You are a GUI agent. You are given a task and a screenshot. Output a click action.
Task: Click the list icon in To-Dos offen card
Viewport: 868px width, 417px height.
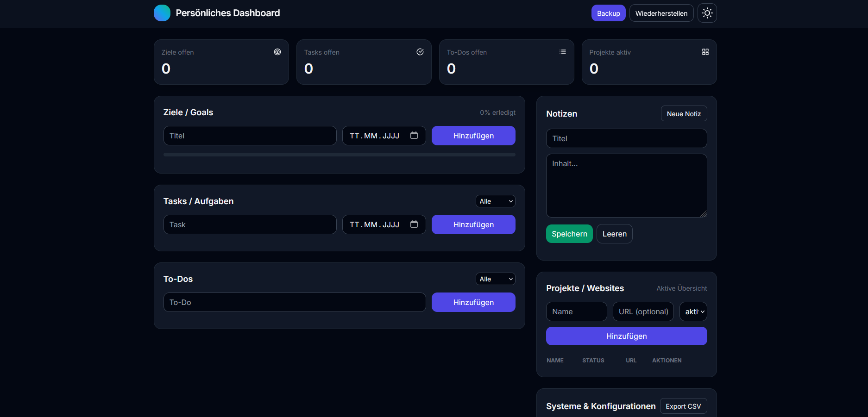pos(562,52)
